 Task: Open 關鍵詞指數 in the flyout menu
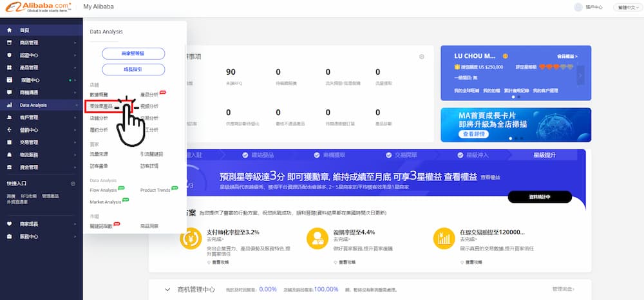pos(101,226)
